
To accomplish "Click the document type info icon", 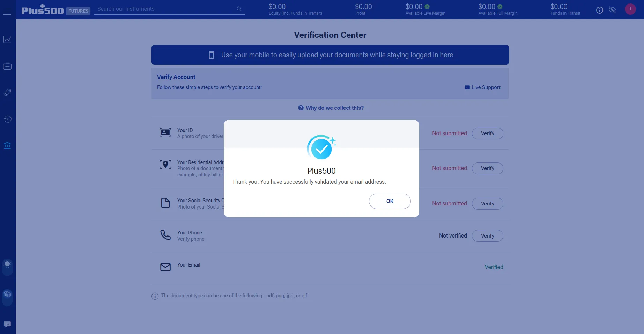I will click(155, 296).
